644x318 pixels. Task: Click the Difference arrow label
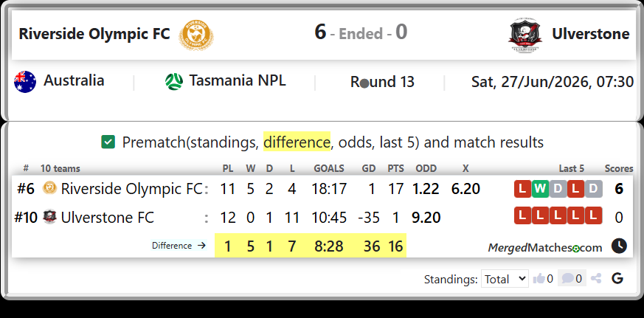click(179, 246)
